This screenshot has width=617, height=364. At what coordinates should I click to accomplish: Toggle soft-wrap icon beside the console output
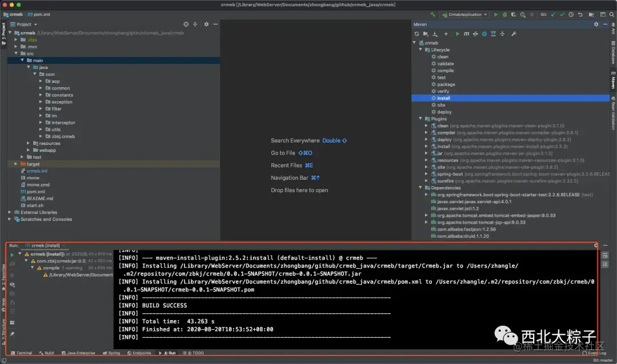(x=605, y=256)
